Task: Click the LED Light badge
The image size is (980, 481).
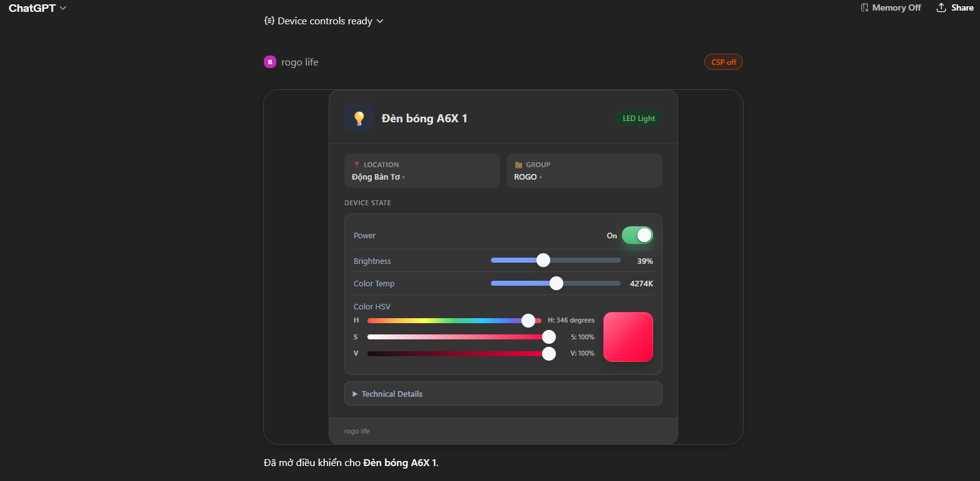Action: coord(639,119)
